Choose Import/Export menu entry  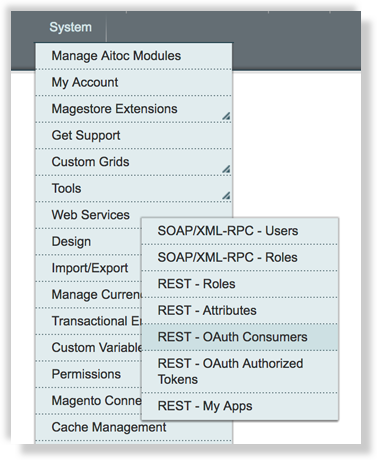pos(88,268)
